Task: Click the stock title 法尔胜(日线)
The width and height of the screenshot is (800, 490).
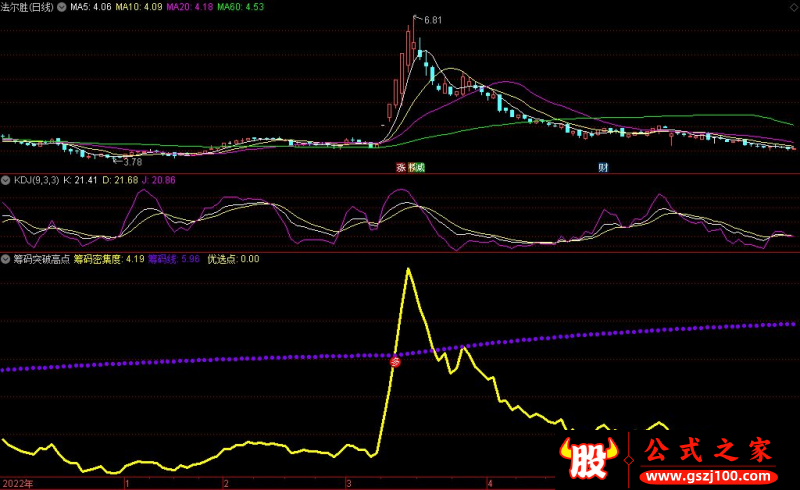Action: 27,7
